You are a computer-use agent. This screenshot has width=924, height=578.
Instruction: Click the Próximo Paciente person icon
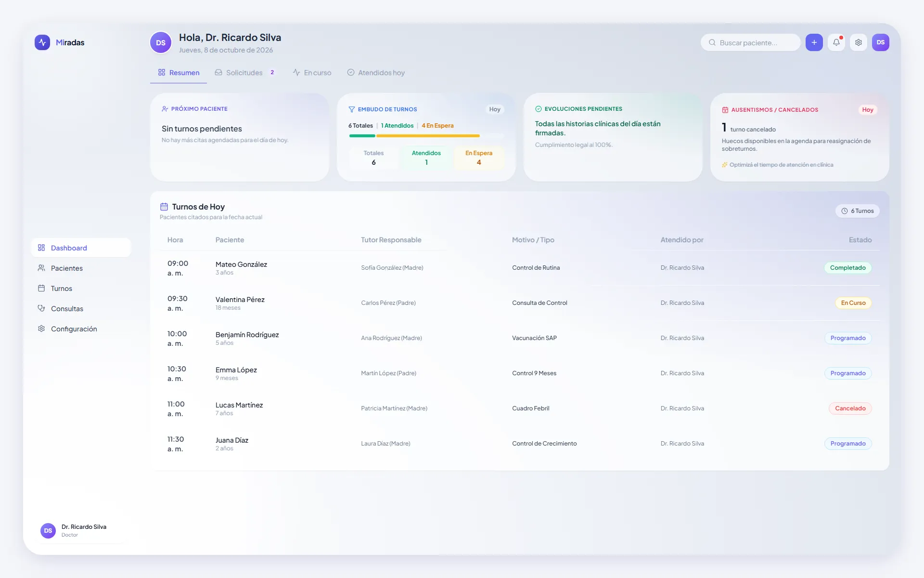point(165,109)
